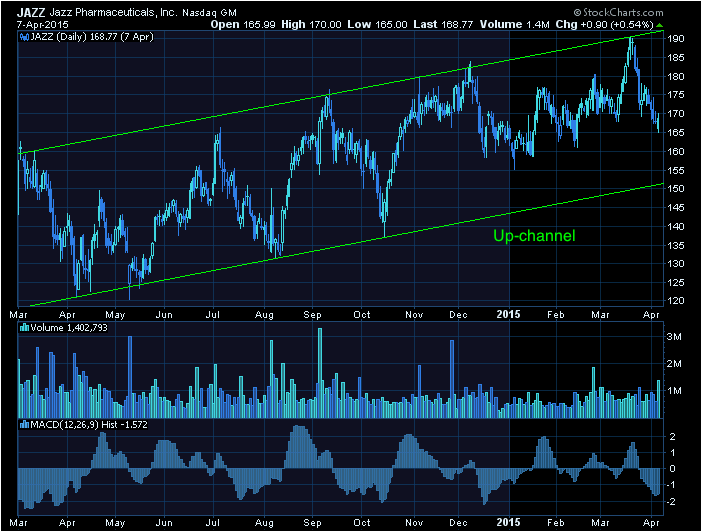Click the 185 price axis label
The image size is (702, 532).
tap(676, 57)
